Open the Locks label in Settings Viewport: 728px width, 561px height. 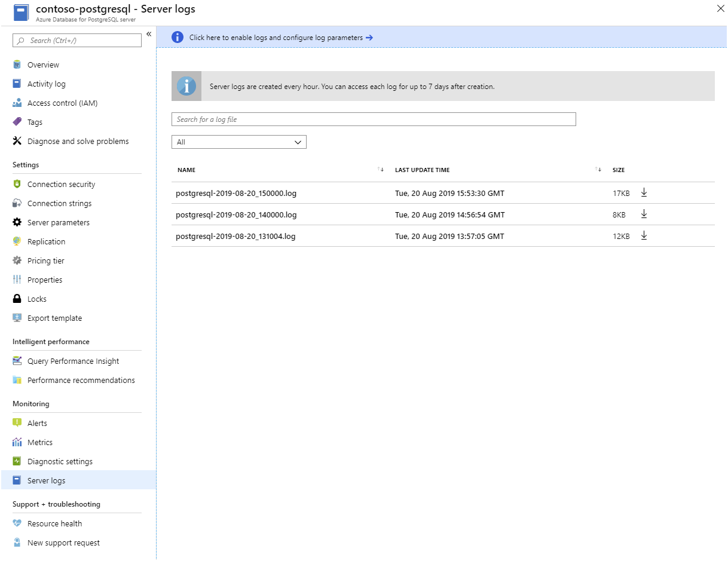pyautogui.click(x=37, y=299)
